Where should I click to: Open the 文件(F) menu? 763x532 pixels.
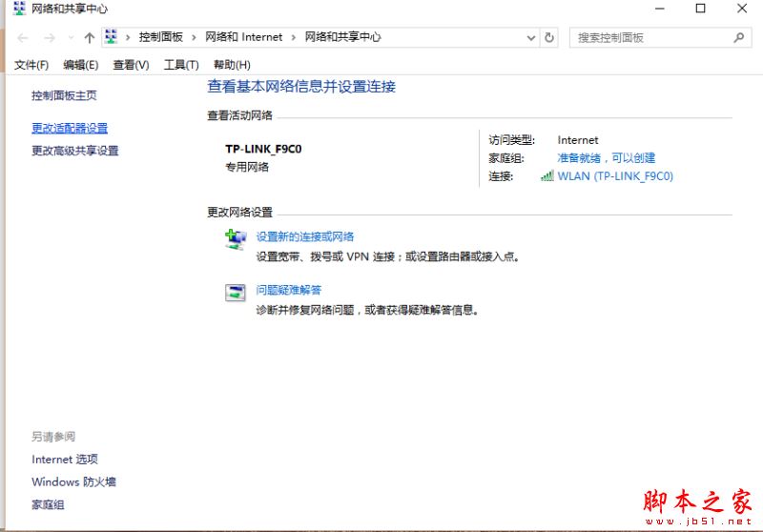[x=31, y=65]
